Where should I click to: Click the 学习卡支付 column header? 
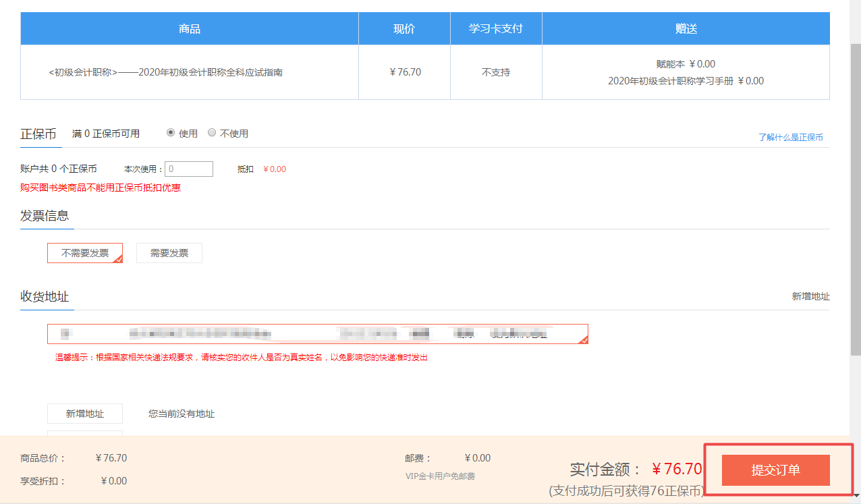click(495, 28)
